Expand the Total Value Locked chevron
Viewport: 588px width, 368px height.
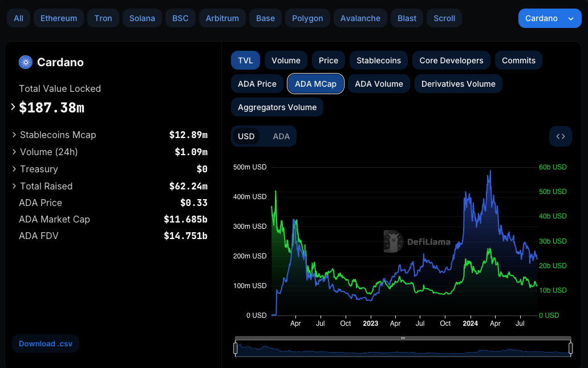13,107
